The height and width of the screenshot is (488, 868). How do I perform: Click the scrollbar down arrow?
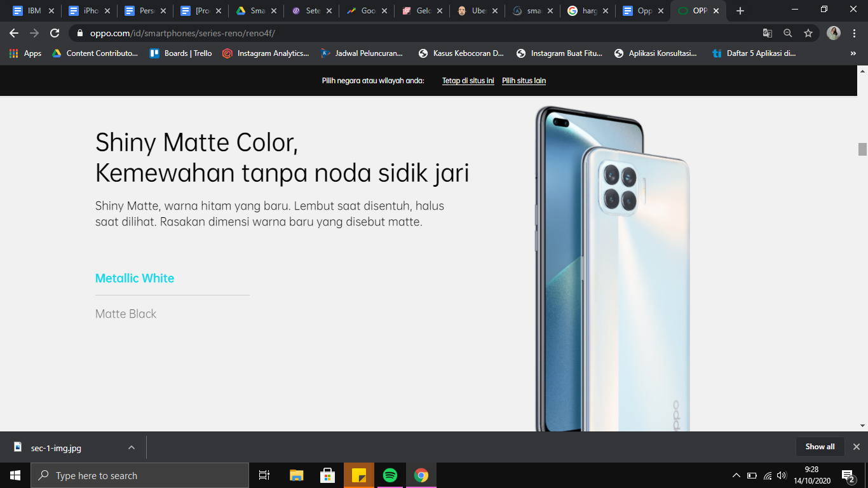[x=862, y=425]
